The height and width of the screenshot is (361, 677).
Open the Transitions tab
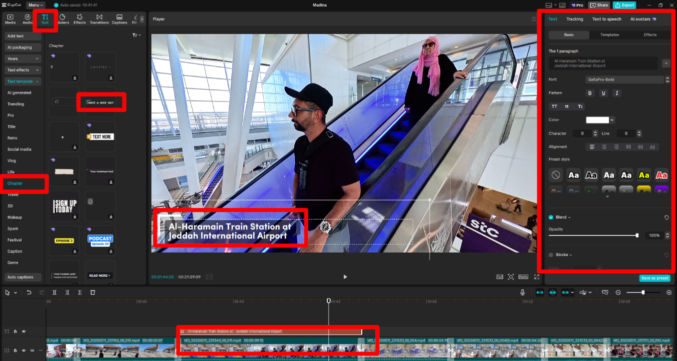99,19
